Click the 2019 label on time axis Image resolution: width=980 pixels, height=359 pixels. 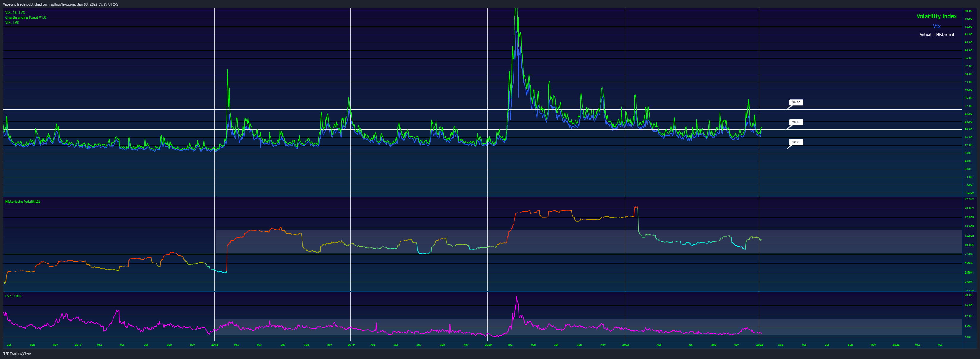tap(351, 344)
